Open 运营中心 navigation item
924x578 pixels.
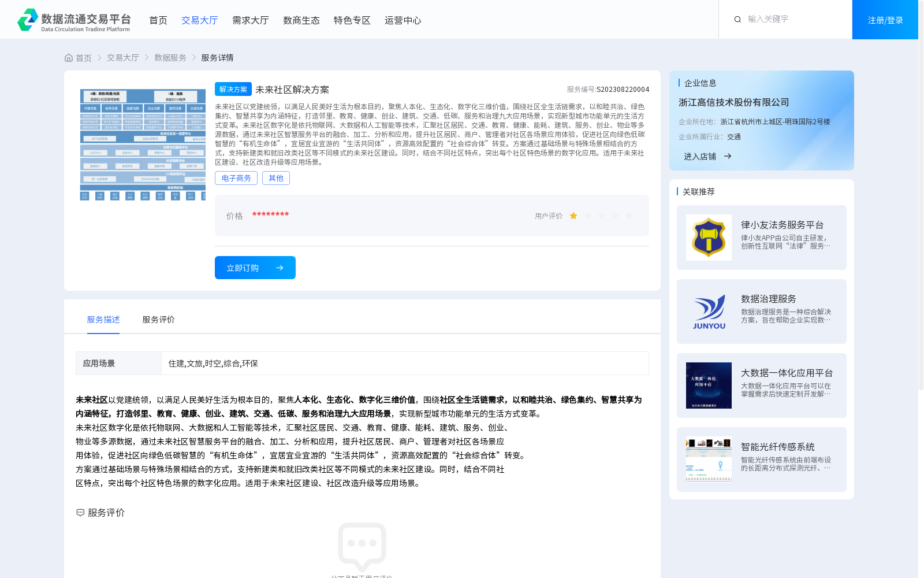(403, 20)
